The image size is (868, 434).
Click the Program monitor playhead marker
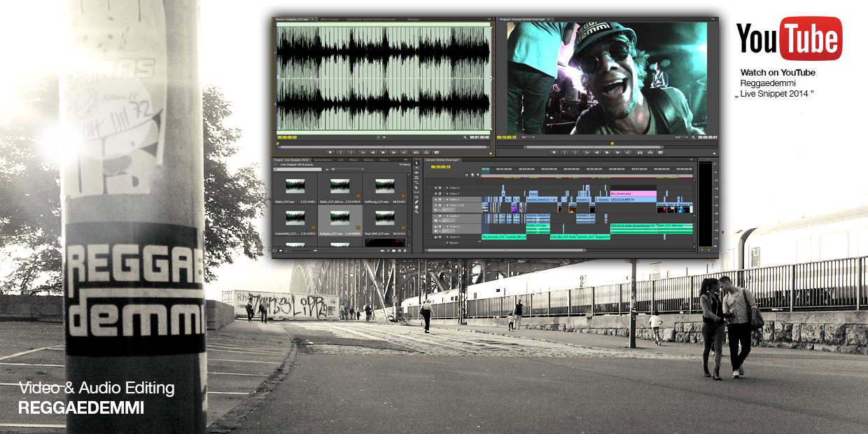(x=612, y=143)
